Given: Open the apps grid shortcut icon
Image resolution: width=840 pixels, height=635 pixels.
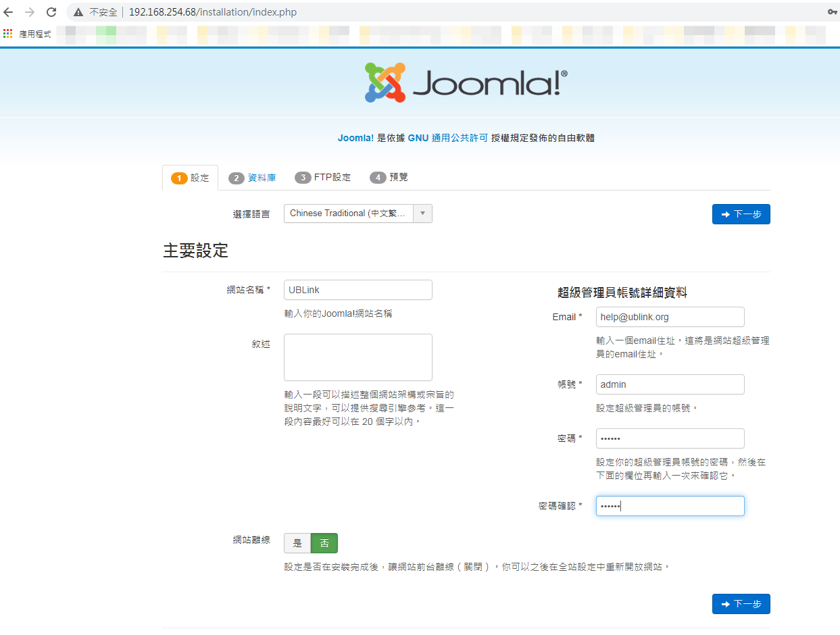Looking at the screenshot, I should pyautogui.click(x=8, y=34).
